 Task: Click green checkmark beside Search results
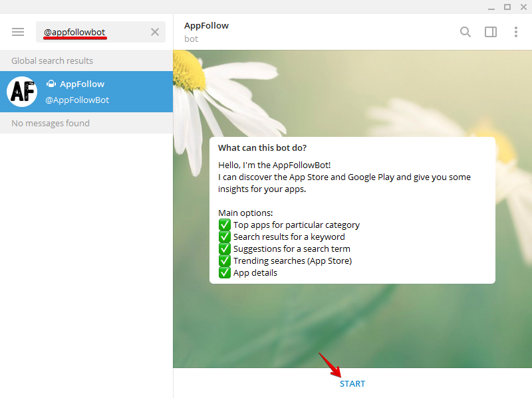pos(224,237)
